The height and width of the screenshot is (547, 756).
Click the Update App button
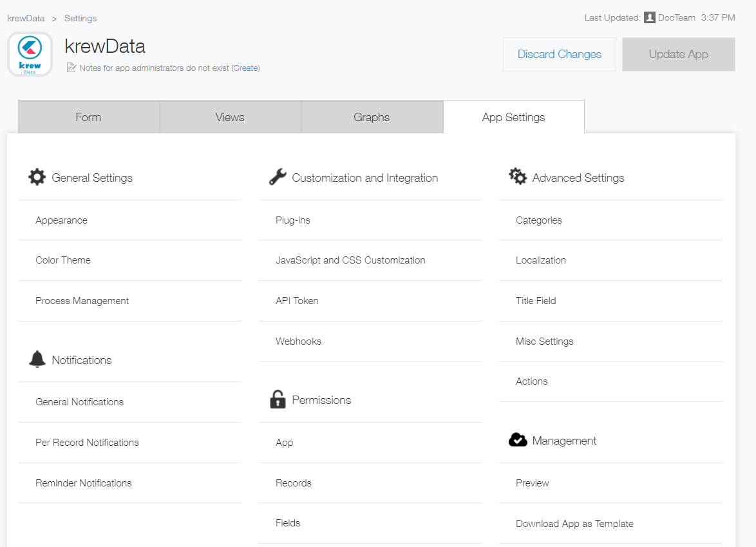coord(678,54)
